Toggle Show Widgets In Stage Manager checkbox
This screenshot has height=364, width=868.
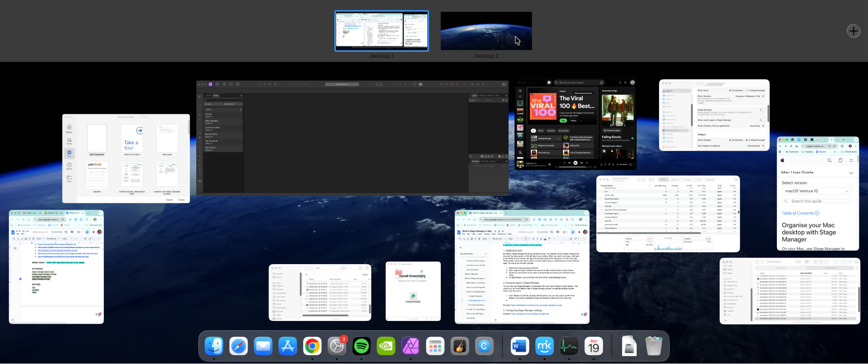(747, 140)
